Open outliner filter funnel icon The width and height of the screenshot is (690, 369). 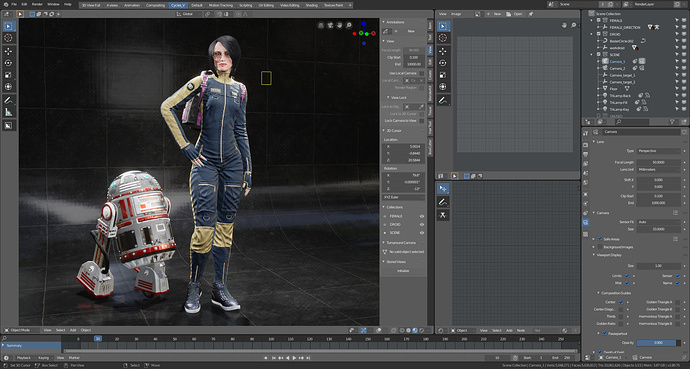[x=672, y=121]
